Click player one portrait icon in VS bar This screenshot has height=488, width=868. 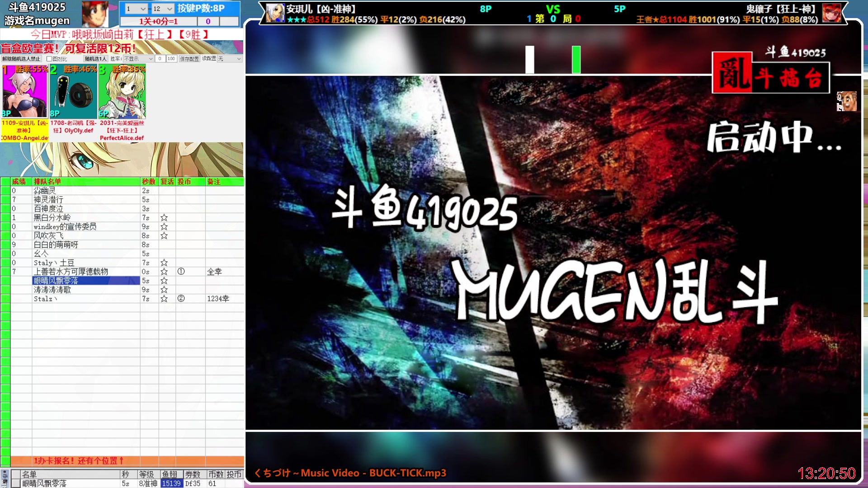275,13
